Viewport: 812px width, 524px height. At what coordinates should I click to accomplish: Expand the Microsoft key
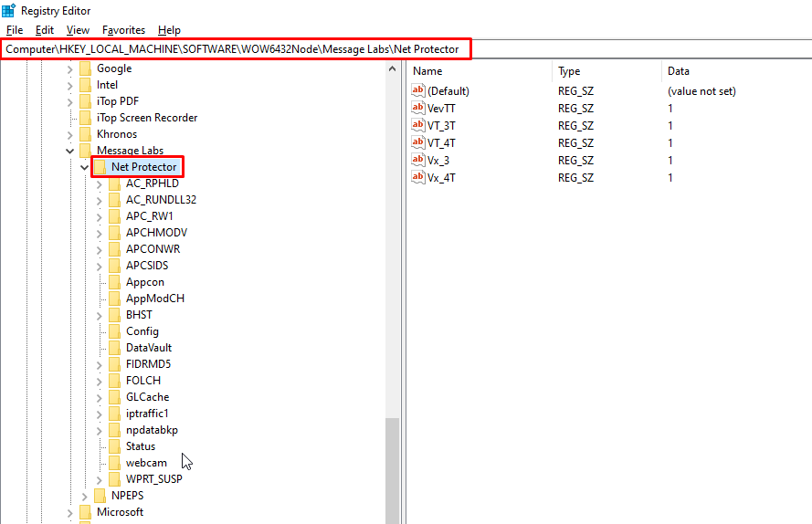click(70, 513)
